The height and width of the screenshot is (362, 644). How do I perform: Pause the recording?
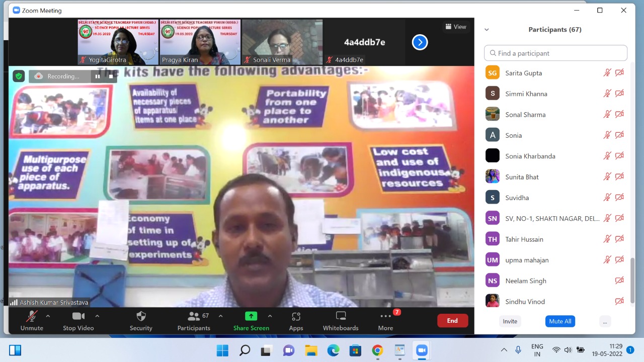pyautogui.click(x=98, y=76)
